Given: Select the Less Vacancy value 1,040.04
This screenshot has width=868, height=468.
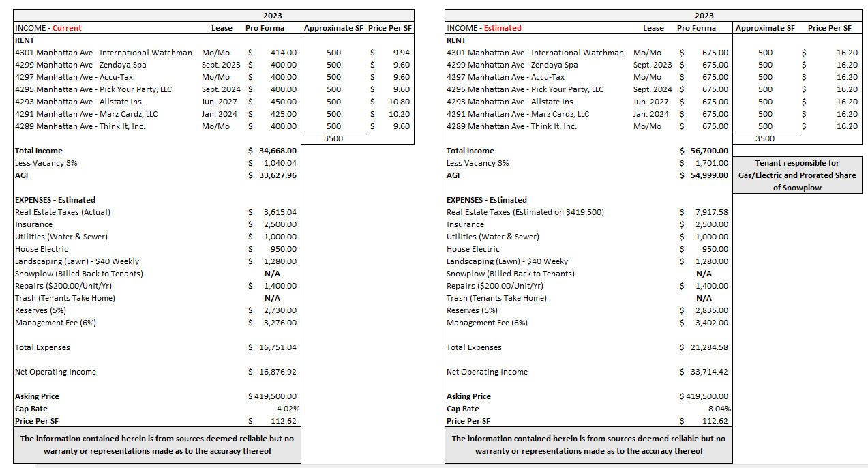Looking at the screenshot, I should point(280,163).
